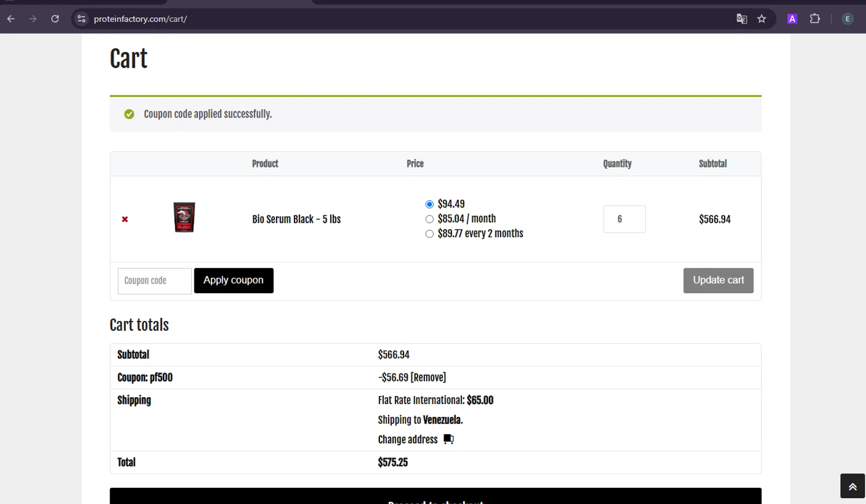Image resolution: width=866 pixels, height=504 pixels.
Task: Remove Bio Serum Black from cart
Action: 125,219
